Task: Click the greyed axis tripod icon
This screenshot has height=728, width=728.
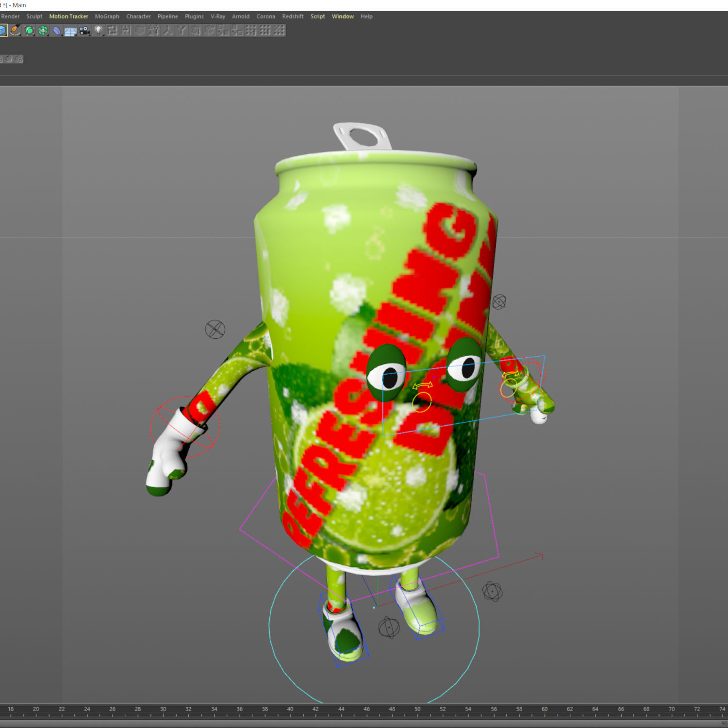Action: (x=168, y=31)
